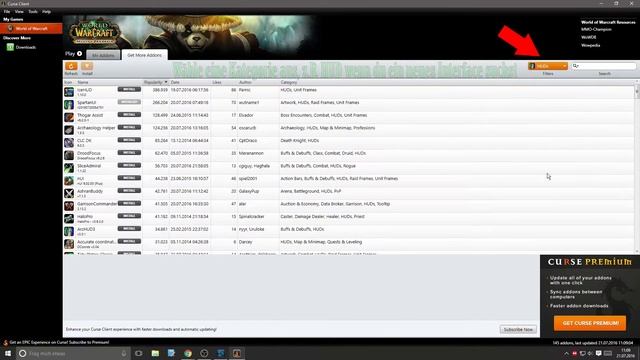The width and height of the screenshot is (640, 360).
Task: Switch to the My Addons tab
Action: click(103, 55)
